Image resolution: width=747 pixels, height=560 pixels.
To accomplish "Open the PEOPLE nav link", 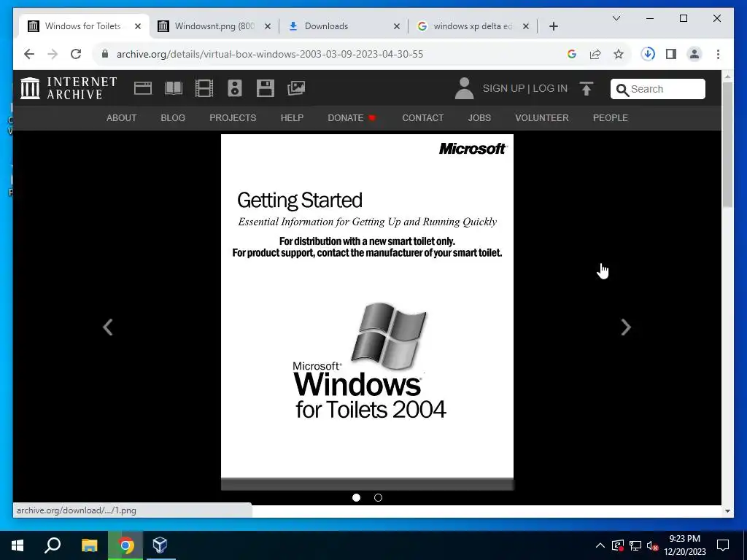I will tap(611, 117).
